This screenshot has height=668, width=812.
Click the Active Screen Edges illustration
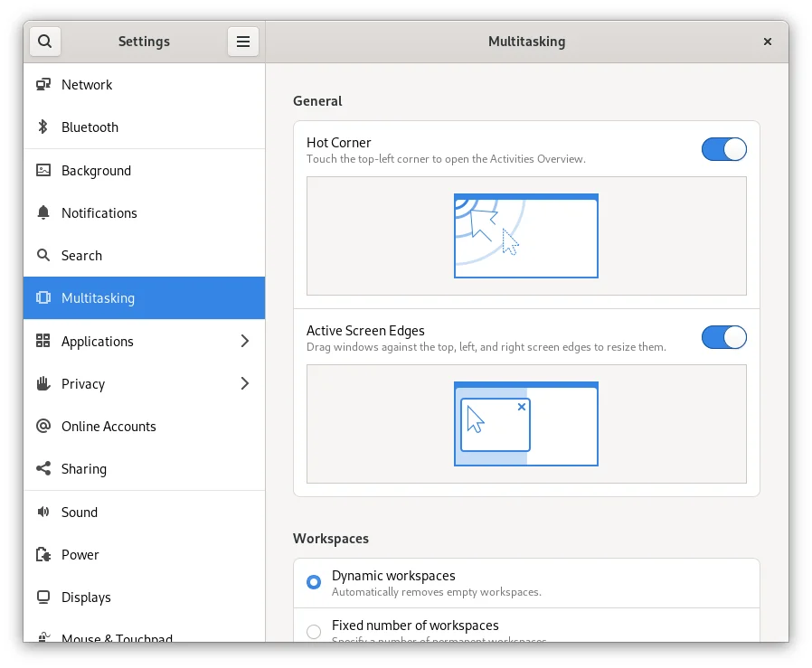coord(526,424)
